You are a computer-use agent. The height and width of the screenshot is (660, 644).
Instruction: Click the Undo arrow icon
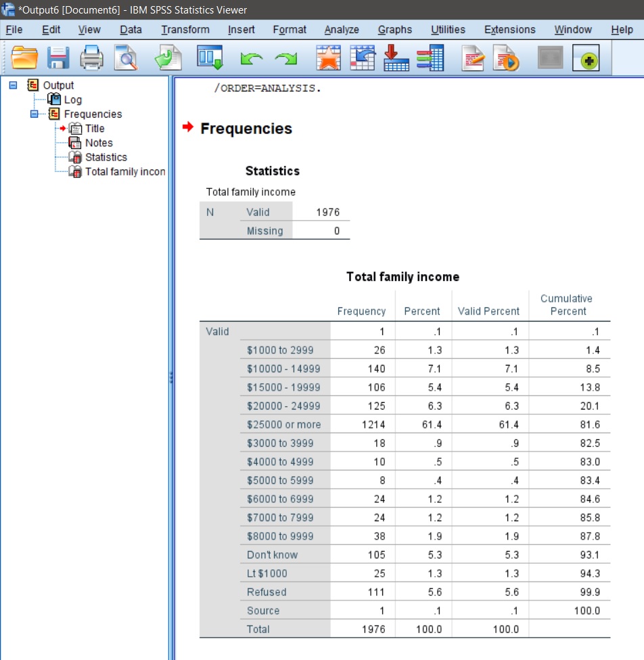250,60
